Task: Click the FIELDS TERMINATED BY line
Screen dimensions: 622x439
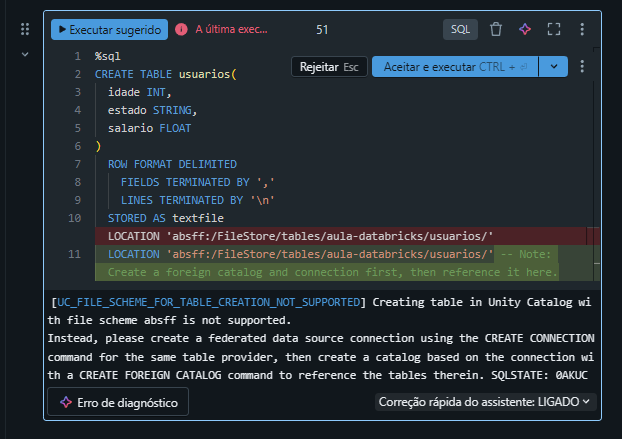Action: pyautogui.click(x=198, y=182)
